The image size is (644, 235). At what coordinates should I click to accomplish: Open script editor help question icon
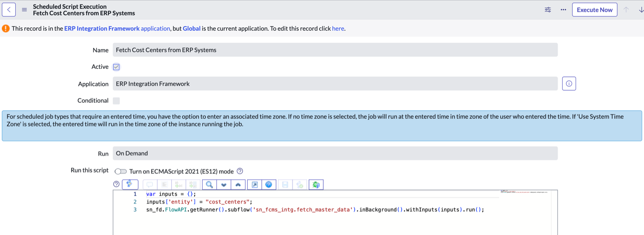[x=116, y=184]
